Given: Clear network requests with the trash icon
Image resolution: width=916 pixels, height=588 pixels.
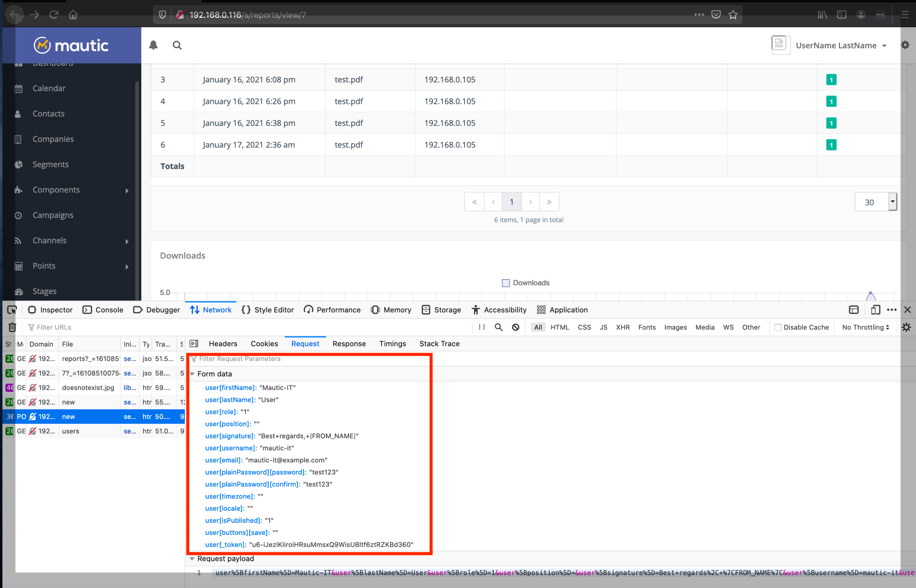Looking at the screenshot, I should (12, 327).
